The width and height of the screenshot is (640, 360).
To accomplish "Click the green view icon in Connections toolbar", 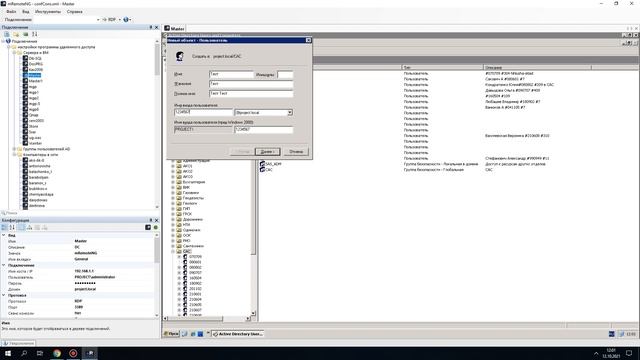I will [x=25, y=34].
